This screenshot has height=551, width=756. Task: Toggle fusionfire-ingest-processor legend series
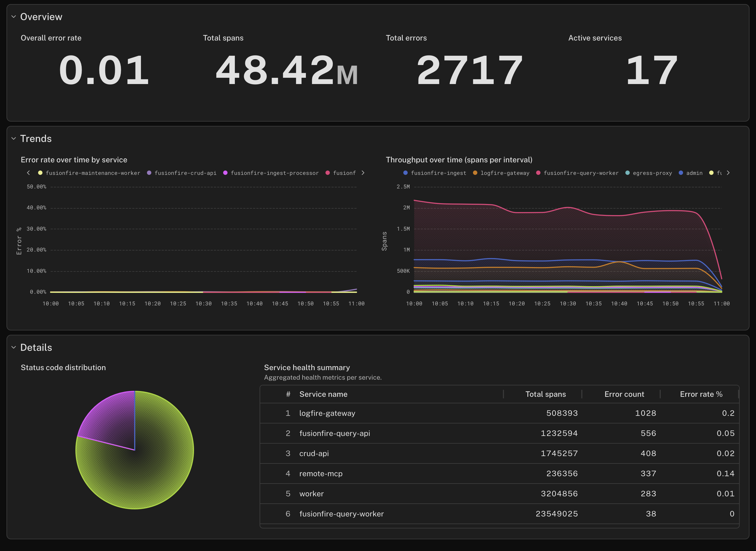[271, 173]
